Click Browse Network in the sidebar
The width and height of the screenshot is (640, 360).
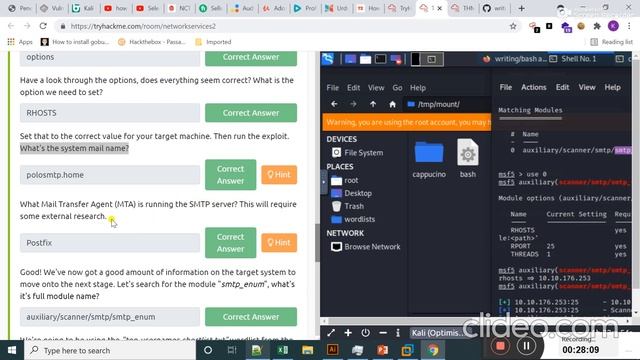[366, 247]
